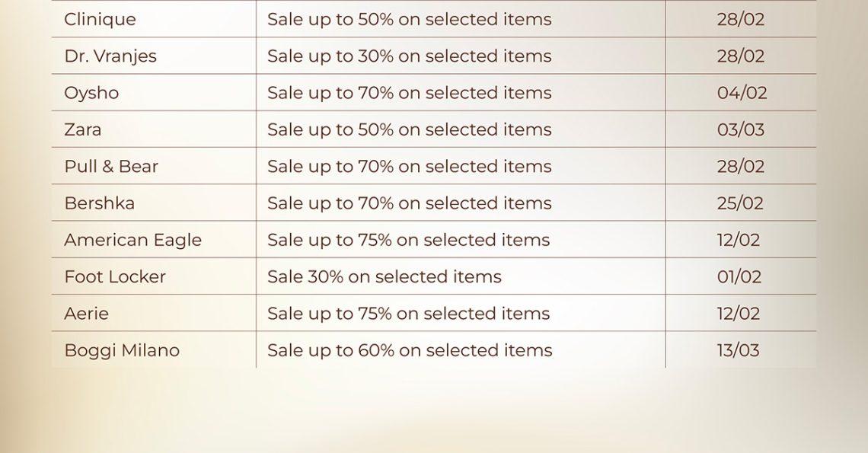Click the "Sale up to 30%" offer text
The width and height of the screenshot is (868, 453).
tap(409, 56)
